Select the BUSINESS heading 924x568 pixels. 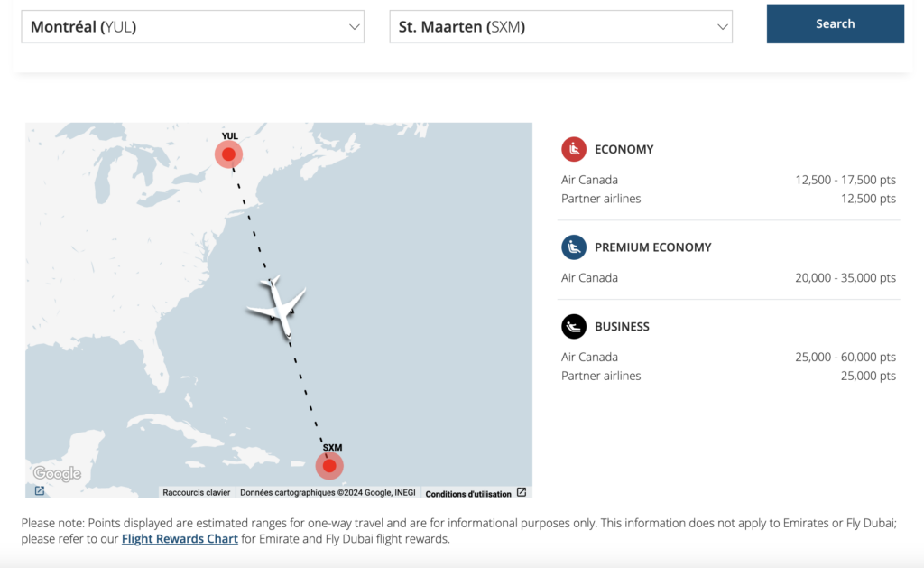pos(622,326)
